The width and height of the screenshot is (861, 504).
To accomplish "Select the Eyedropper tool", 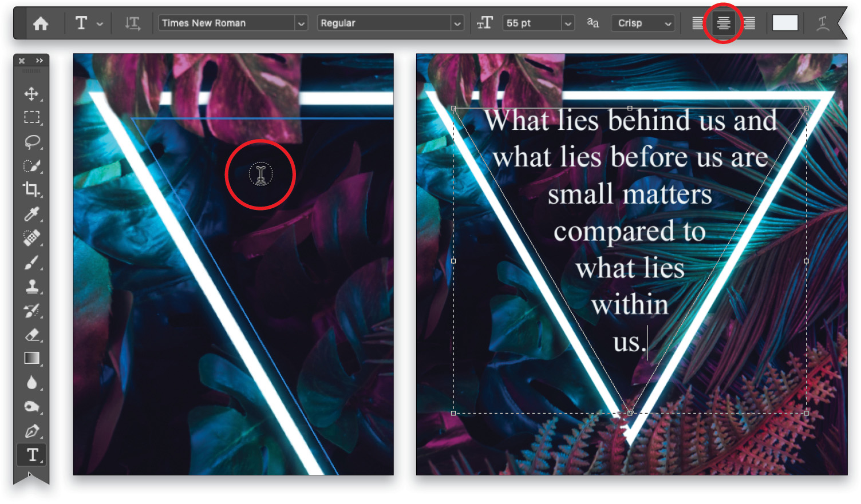I will pos(33,213).
